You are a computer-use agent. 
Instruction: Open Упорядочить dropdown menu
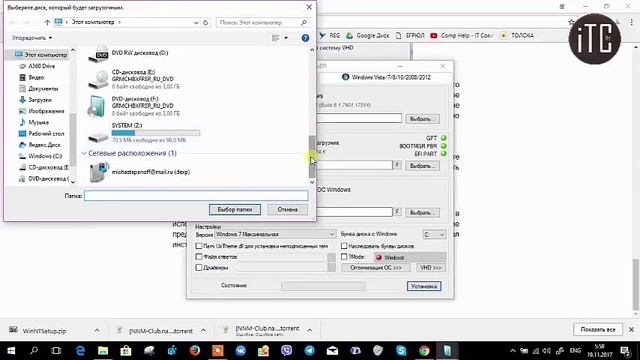tap(32, 38)
